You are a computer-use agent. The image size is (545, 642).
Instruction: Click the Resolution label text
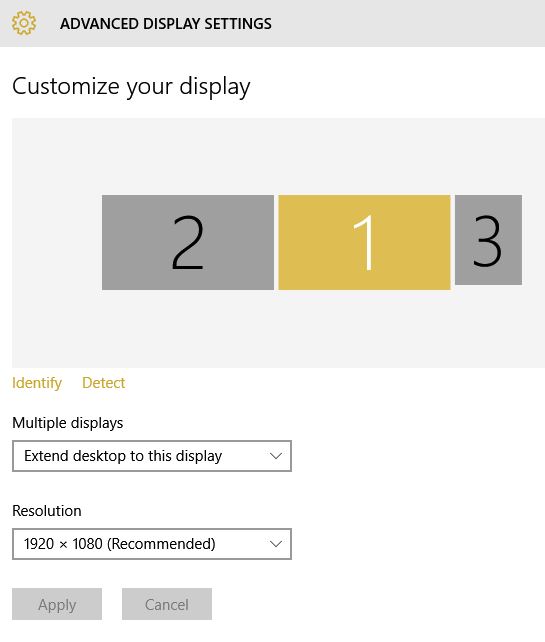point(47,511)
